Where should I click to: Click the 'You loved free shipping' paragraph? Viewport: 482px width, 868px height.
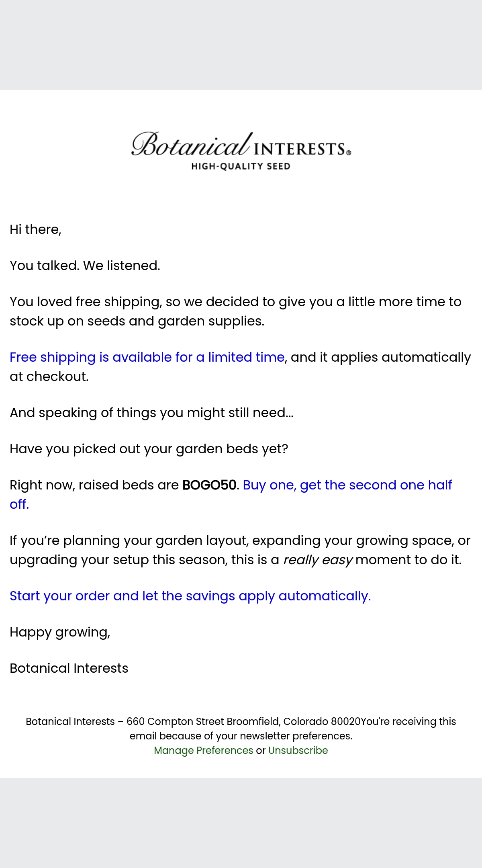(x=235, y=311)
